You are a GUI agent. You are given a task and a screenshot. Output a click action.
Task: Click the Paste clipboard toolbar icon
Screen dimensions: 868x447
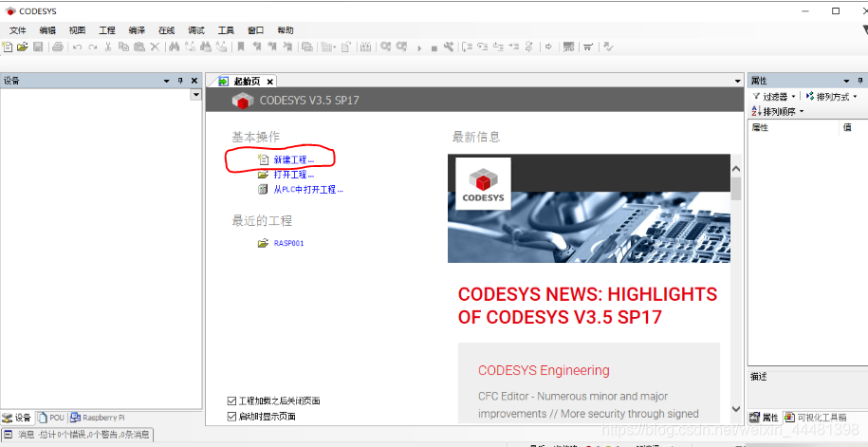point(139,47)
